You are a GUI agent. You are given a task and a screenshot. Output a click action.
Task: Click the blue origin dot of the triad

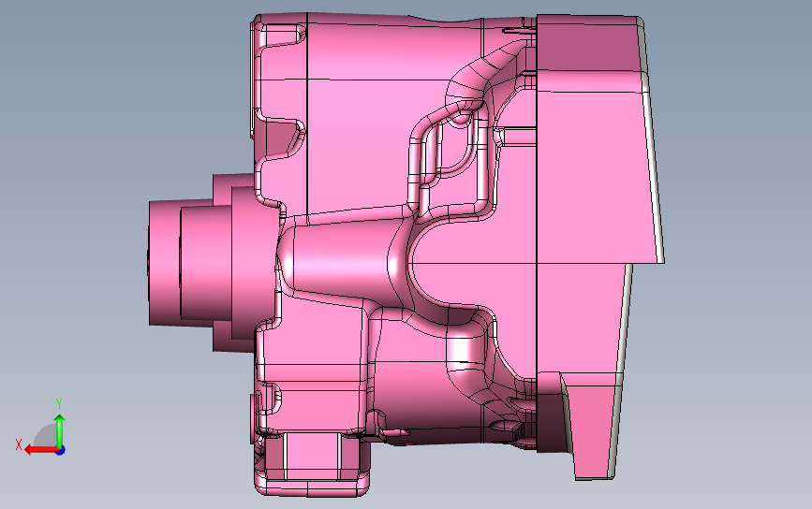[x=61, y=451]
